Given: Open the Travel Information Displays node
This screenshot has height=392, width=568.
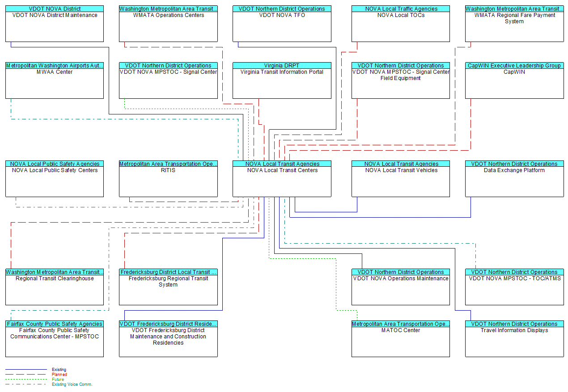Looking at the screenshot, I should [x=514, y=339].
